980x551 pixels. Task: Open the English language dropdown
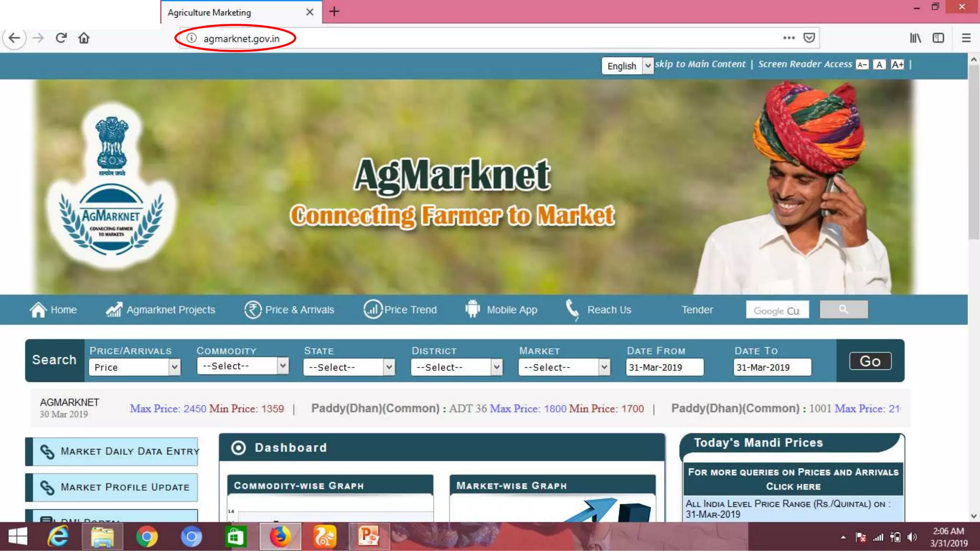[627, 66]
